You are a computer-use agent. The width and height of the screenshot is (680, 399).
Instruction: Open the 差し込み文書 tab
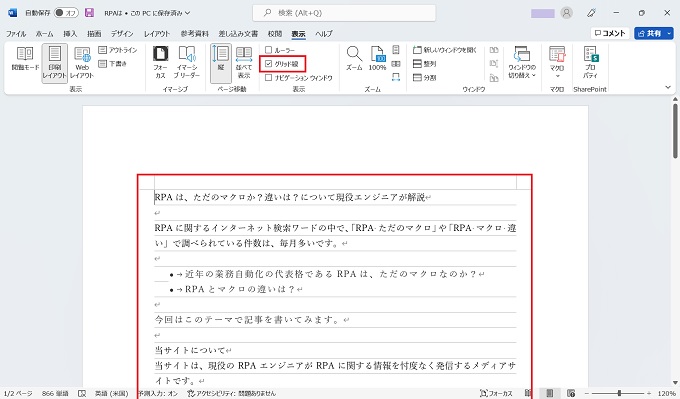pyautogui.click(x=238, y=33)
